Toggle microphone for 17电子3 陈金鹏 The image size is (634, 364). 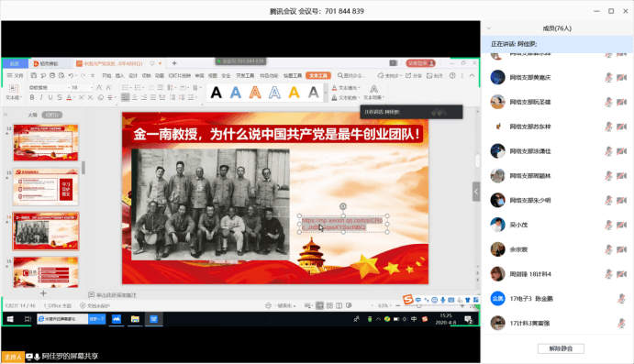pyautogui.click(x=621, y=299)
